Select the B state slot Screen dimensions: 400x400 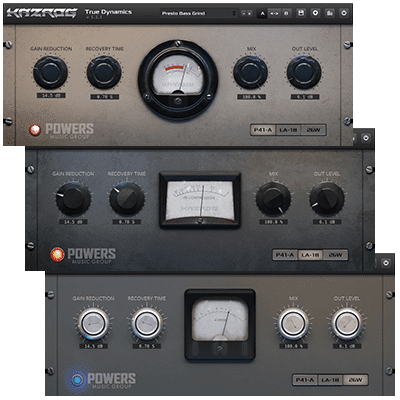click(x=286, y=14)
